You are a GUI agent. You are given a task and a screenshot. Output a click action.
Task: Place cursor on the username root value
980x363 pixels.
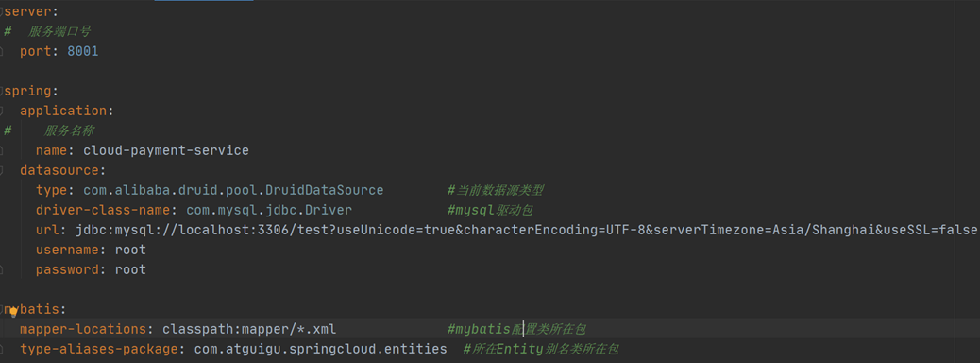[x=130, y=250]
